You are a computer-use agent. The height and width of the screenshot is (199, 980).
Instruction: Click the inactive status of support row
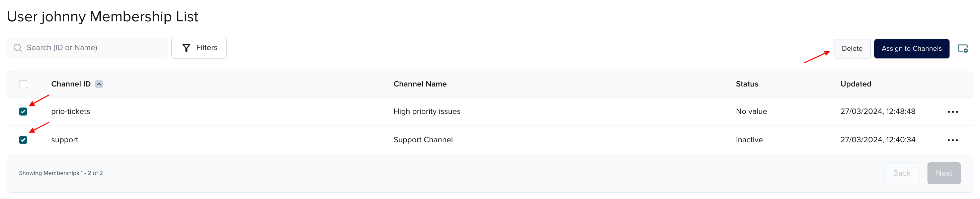point(749,140)
